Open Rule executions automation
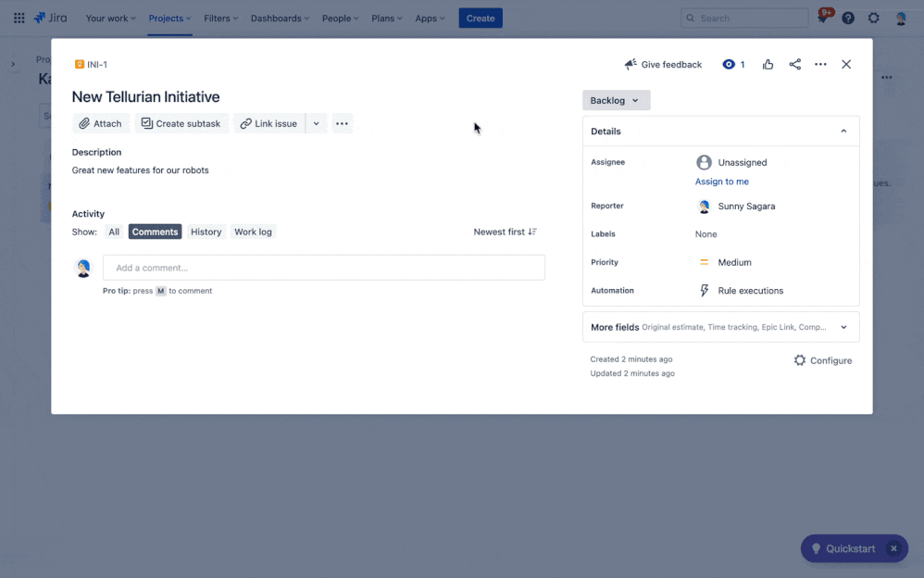This screenshot has height=578, width=924. click(741, 291)
